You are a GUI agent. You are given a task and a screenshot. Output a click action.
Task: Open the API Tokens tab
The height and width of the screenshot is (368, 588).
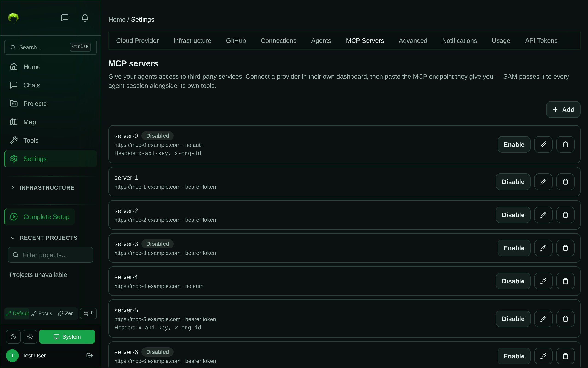541,41
